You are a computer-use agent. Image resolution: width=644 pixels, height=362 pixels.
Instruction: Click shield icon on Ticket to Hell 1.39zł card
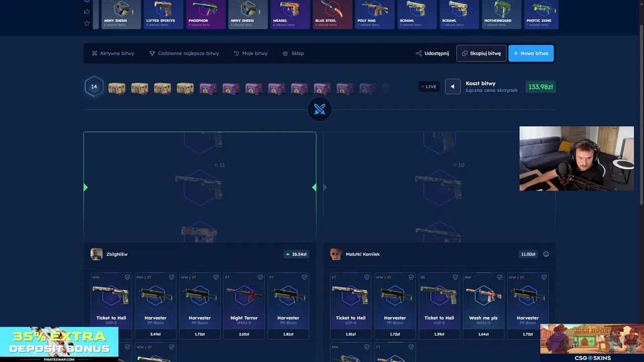click(x=455, y=277)
